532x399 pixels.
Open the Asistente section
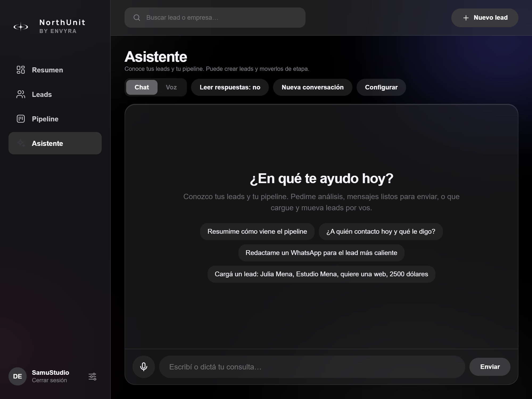click(55, 143)
